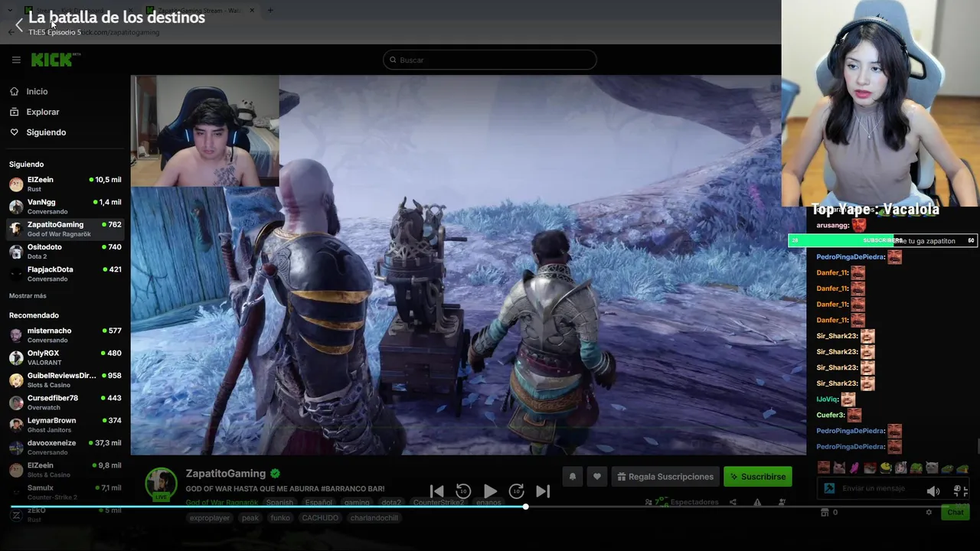Select the charlandochill stream tag
This screenshot has height=551, width=980.
pos(374,518)
